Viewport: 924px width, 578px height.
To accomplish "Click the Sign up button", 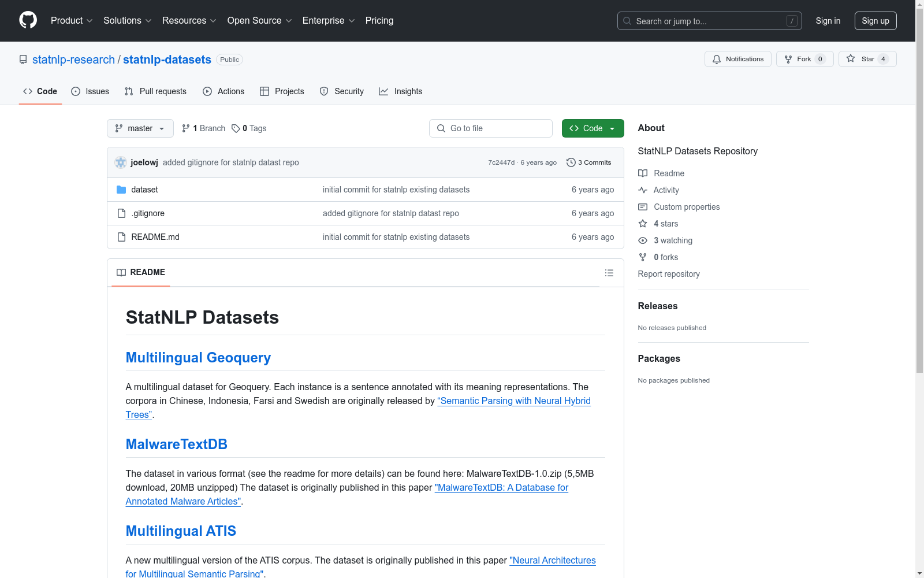I will coord(875,21).
